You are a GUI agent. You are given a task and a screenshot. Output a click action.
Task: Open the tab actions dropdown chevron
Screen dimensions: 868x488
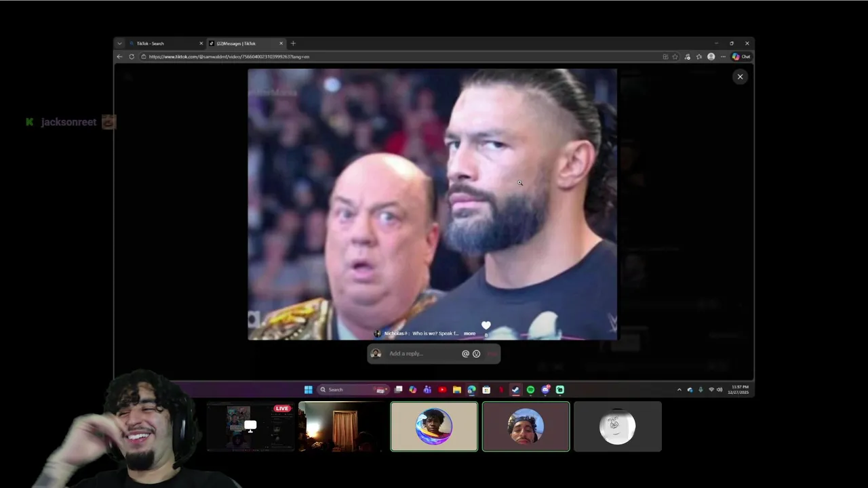tap(119, 43)
